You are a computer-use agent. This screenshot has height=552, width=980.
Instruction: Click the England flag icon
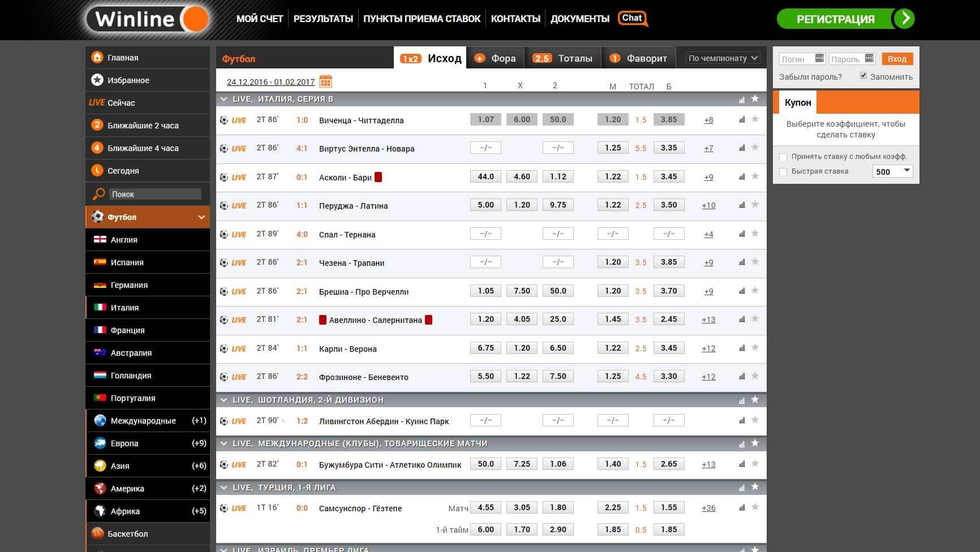coord(100,239)
